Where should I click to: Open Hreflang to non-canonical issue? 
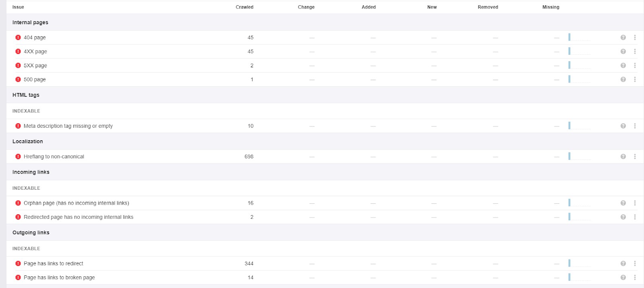pyautogui.click(x=54, y=157)
